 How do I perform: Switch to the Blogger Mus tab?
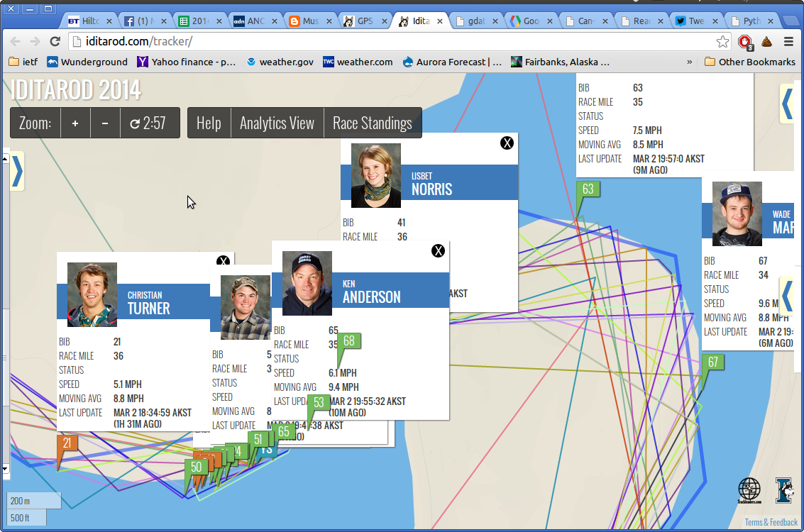click(310, 21)
